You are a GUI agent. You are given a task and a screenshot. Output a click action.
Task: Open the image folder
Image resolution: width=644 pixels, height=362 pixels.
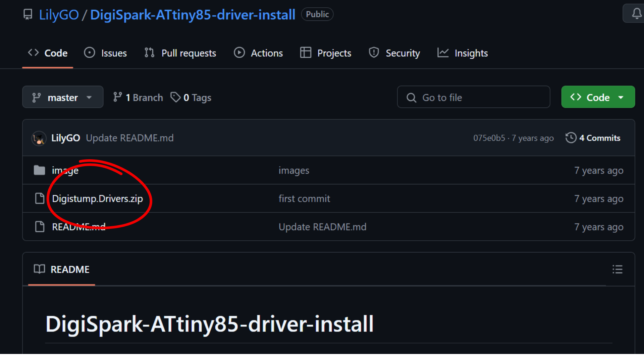(x=65, y=170)
